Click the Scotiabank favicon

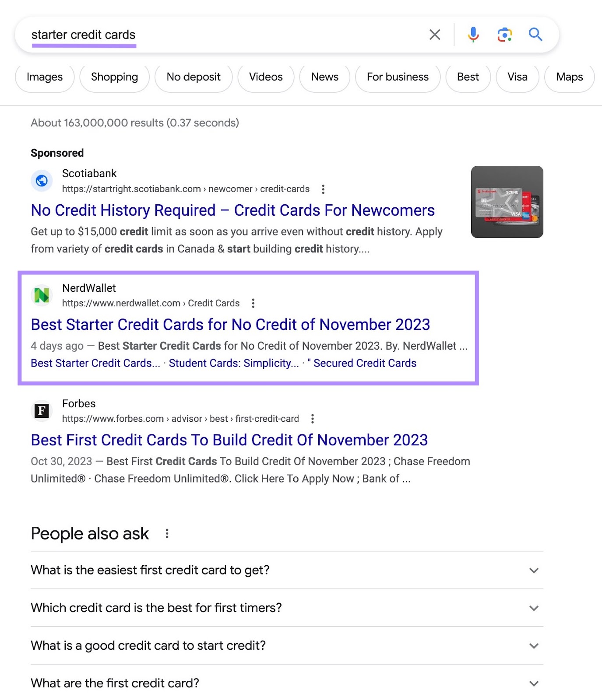[42, 180]
